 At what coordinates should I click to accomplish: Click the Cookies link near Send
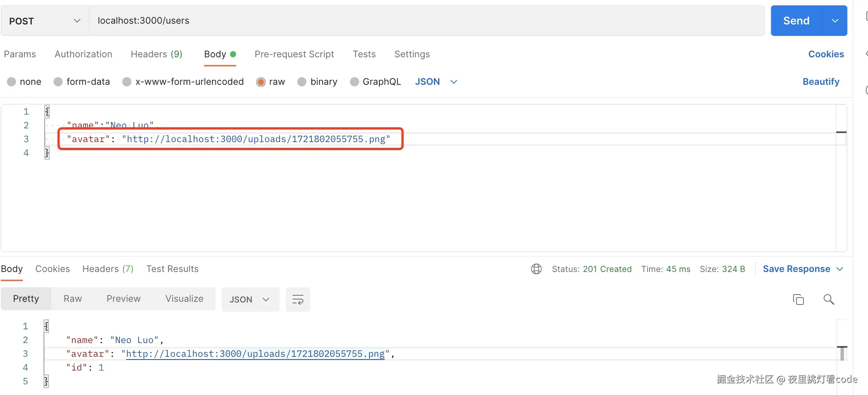[826, 54]
